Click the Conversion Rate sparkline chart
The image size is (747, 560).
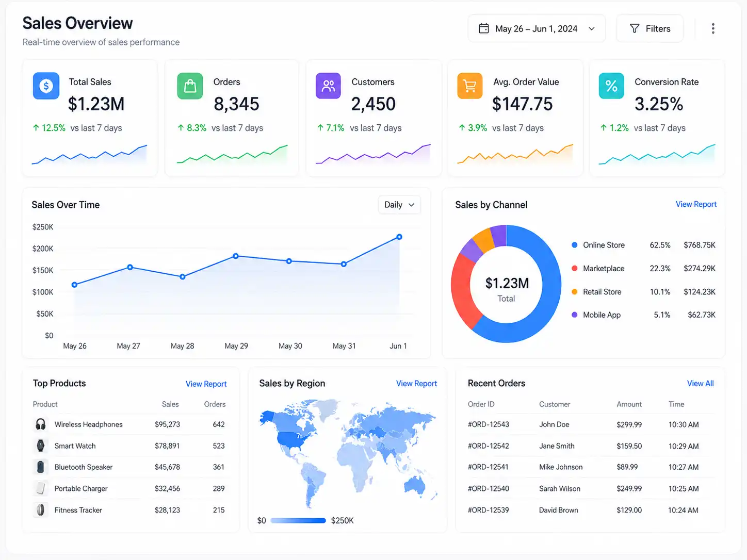click(657, 154)
